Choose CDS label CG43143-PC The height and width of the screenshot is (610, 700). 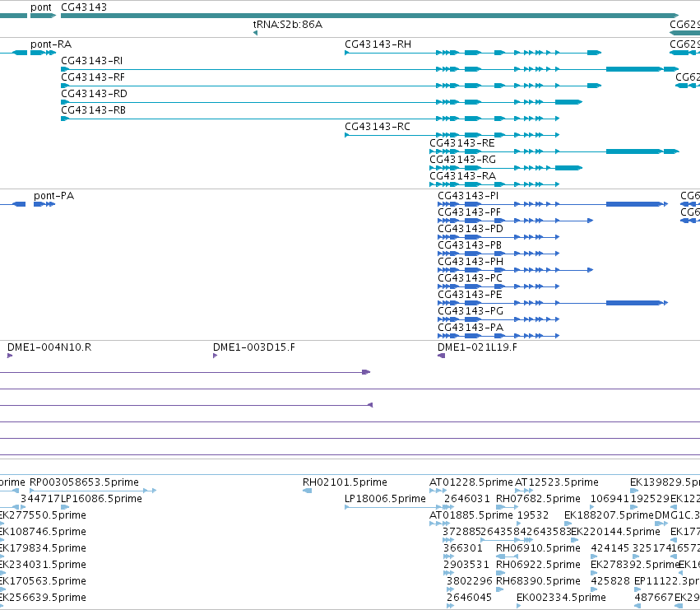pyautogui.click(x=470, y=279)
